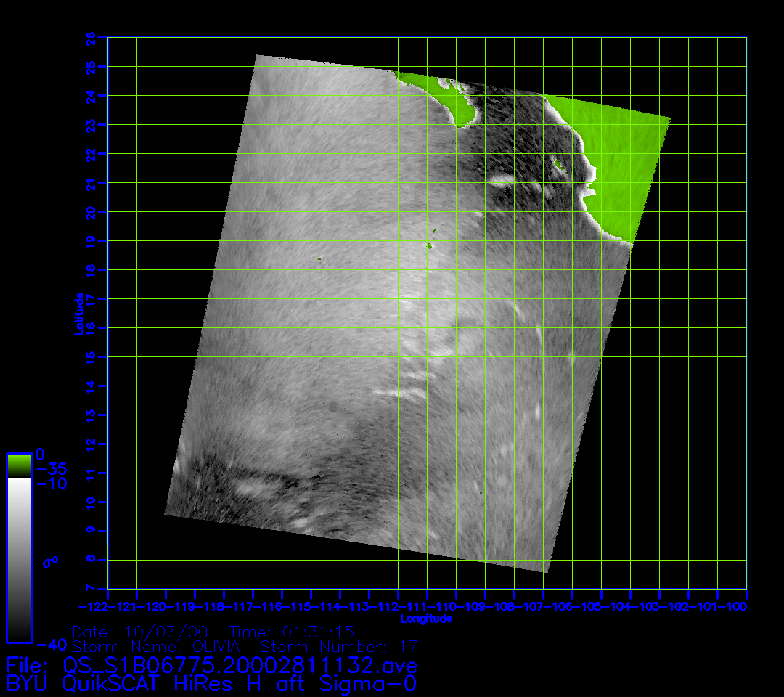Viewport: 784px width, 697px height.
Task: Click the -100 longitude tick label
Action: click(733, 606)
